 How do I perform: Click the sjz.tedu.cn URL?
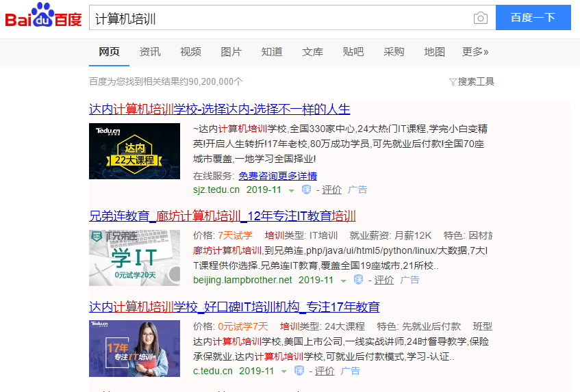(x=216, y=190)
